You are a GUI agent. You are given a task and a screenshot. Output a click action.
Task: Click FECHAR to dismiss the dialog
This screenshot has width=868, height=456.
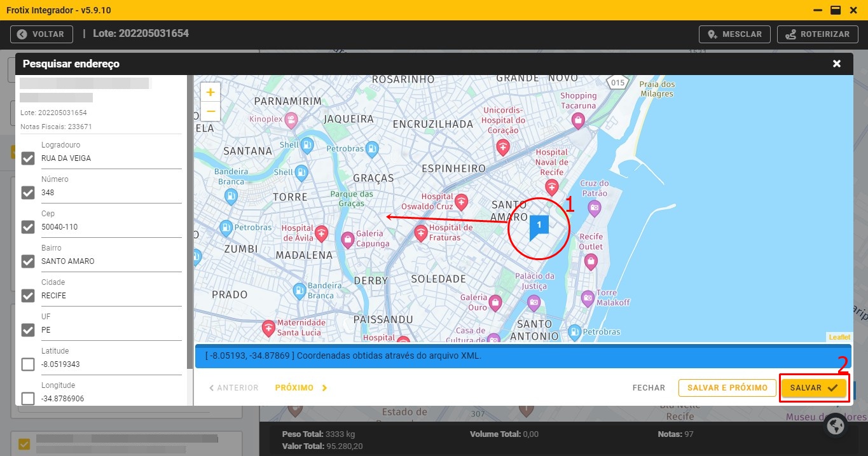649,388
